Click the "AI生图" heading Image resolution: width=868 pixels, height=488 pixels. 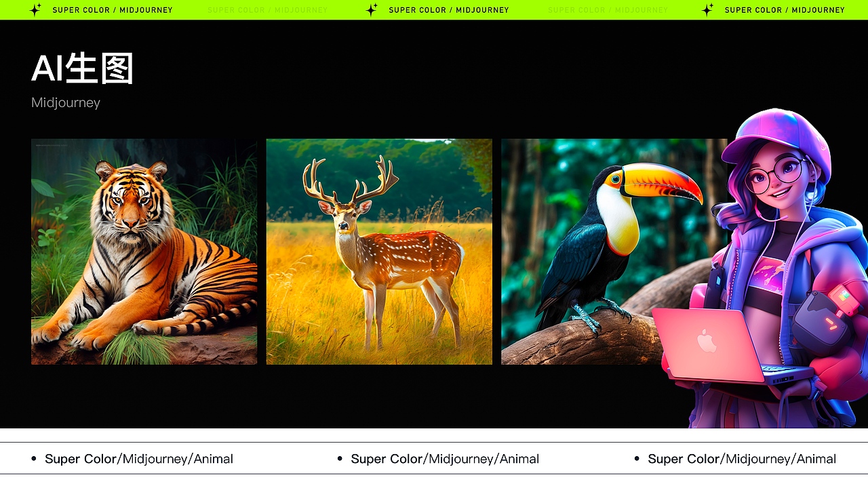[82, 68]
